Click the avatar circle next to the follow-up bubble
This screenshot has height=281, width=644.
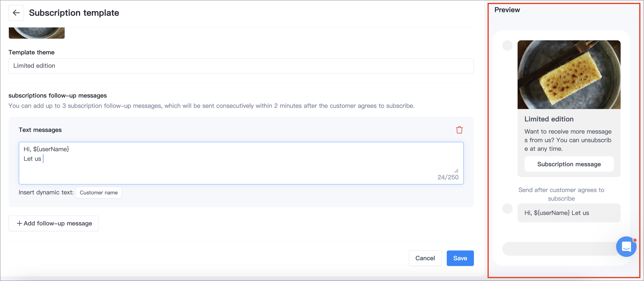coord(508,209)
